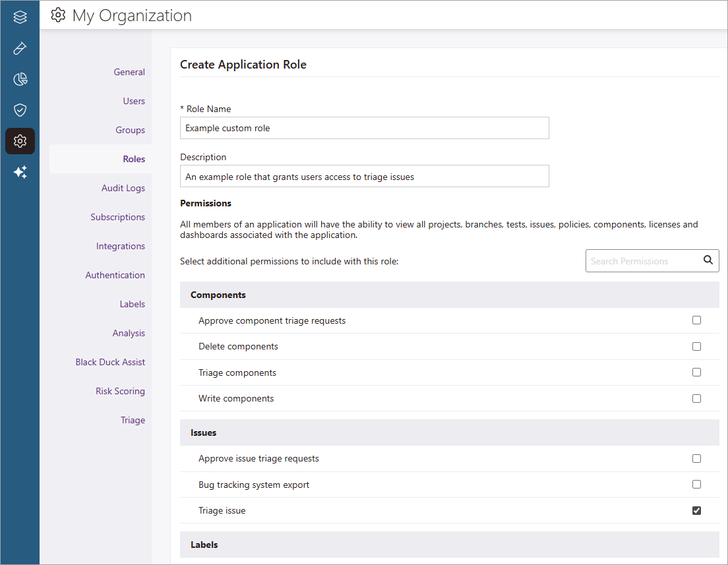Click into the Role Name text field
Image resolution: width=728 pixels, height=565 pixels.
pos(364,128)
